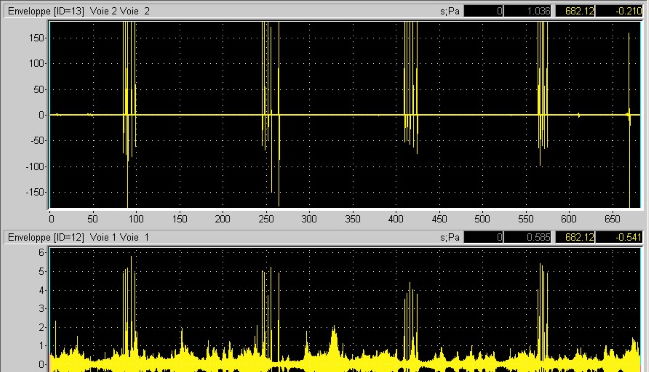
Task: Click the 350 tick label on the time axis
Action: point(353,219)
